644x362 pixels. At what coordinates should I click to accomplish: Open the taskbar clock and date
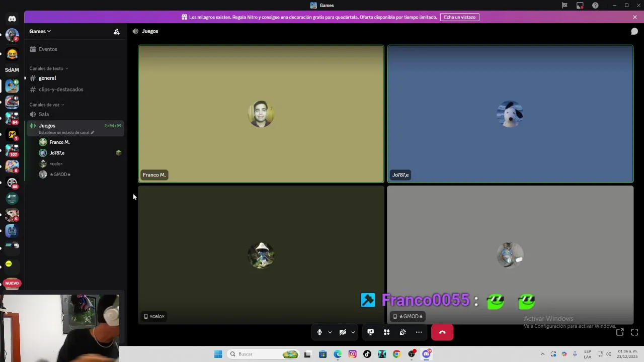click(627, 354)
